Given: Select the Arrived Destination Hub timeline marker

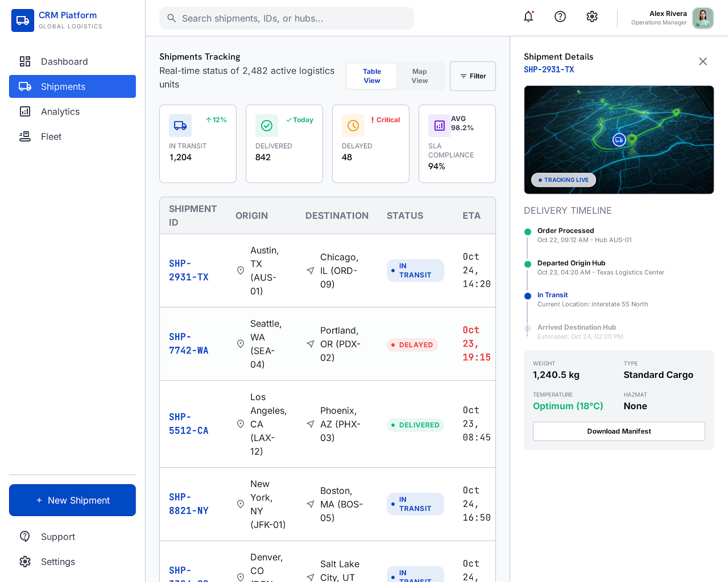Looking at the screenshot, I should pos(528,328).
